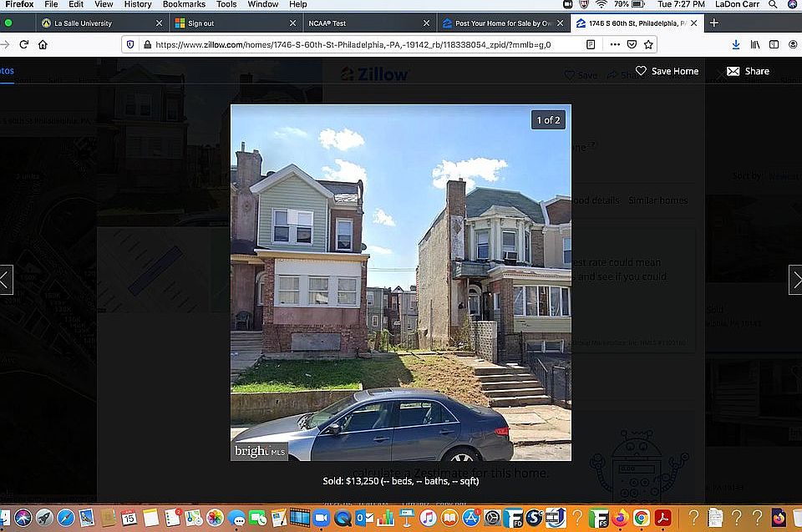Click the Wi-Fi status icon in menu bar
802x532 pixels.
pyautogui.click(x=601, y=4)
